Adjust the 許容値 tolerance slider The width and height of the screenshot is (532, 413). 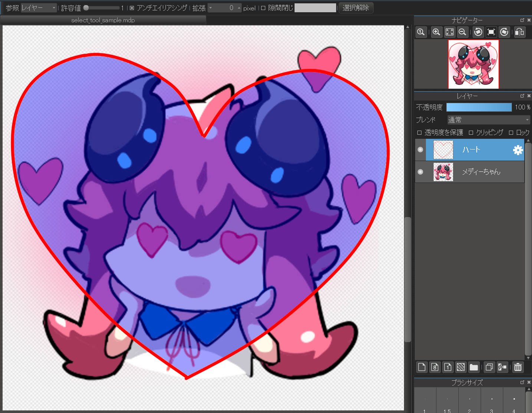click(x=101, y=8)
